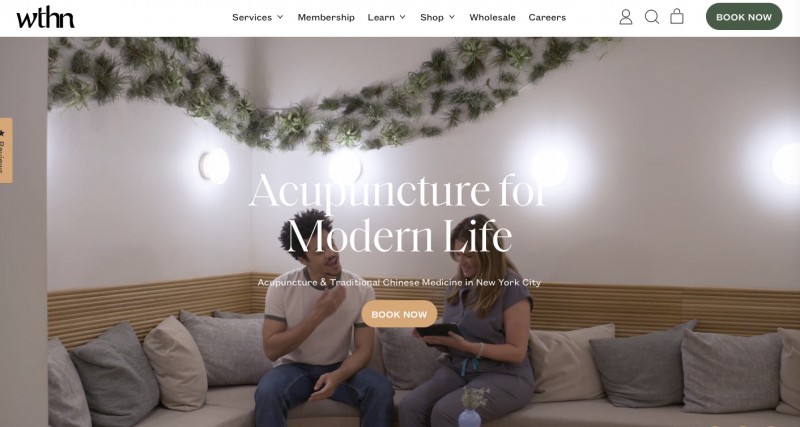Click the air plant wall decoration image
The width and height of the screenshot is (800, 427).
[327, 92]
